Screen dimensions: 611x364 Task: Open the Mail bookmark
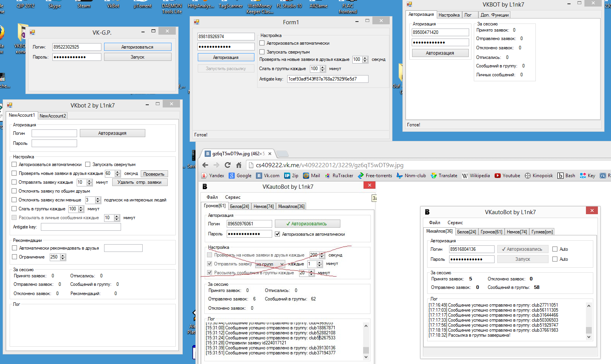pyautogui.click(x=311, y=176)
